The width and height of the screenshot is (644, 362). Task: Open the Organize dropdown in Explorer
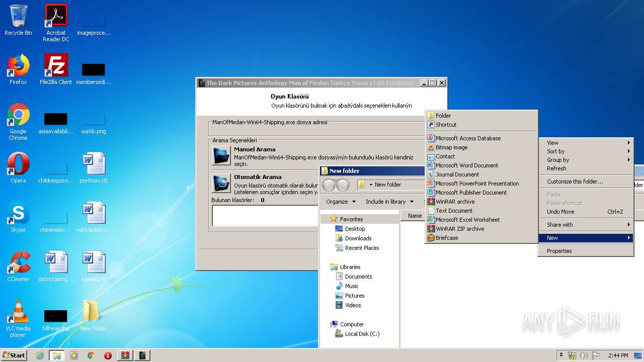tap(341, 202)
